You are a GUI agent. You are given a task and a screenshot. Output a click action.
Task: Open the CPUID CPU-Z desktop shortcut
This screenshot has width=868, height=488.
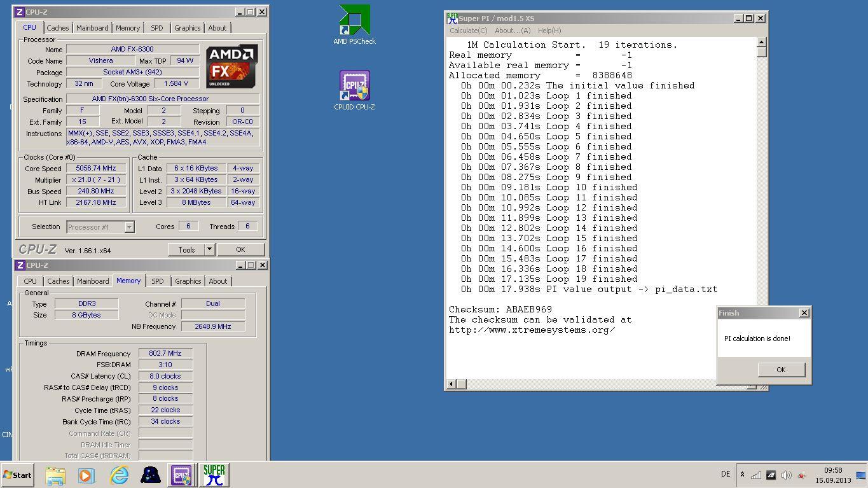coord(354,90)
